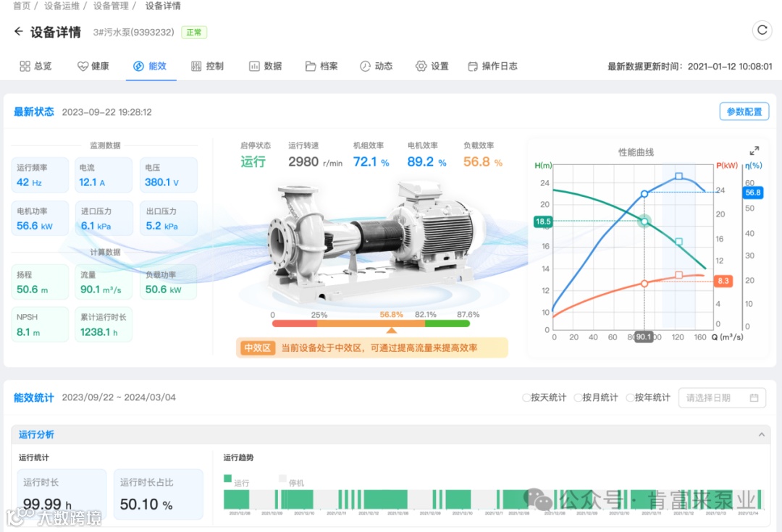Image resolution: width=782 pixels, height=532 pixels.
Task: Click the 总览 grid icon
Action: tap(25, 66)
